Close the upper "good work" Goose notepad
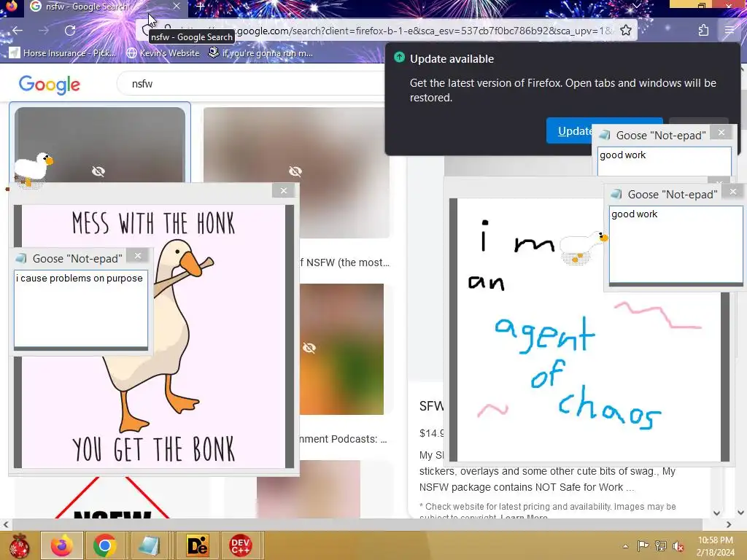747x560 pixels. 721,133
